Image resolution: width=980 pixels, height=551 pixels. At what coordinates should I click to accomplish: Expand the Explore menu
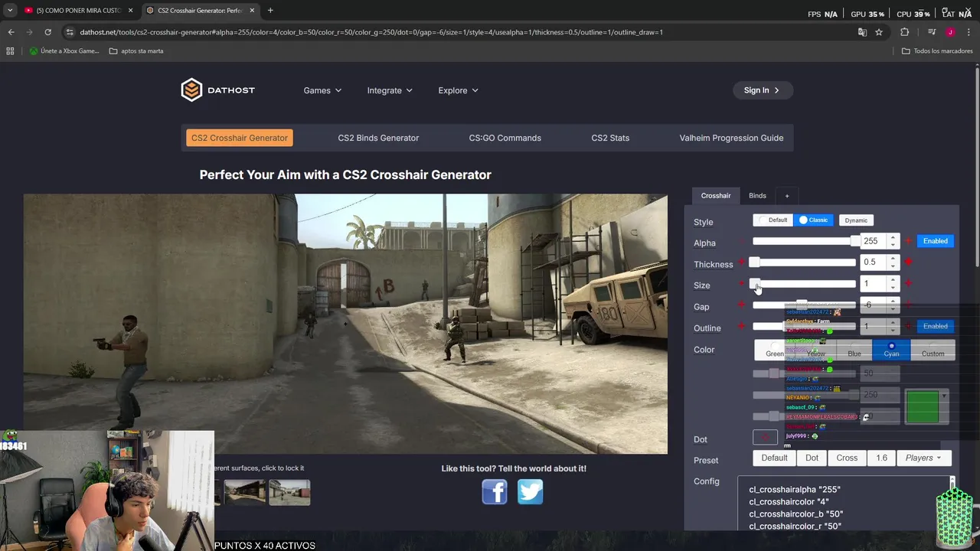pos(458,90)
